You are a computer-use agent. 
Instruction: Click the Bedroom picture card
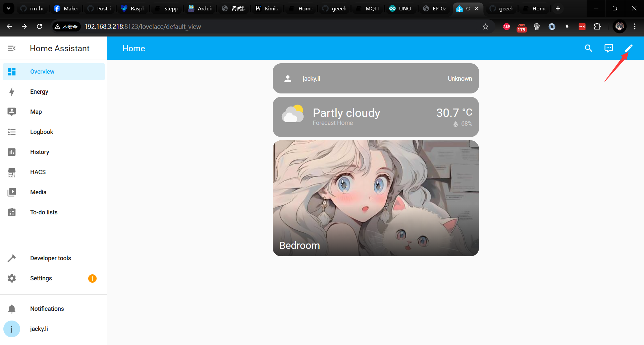(376, 198)
